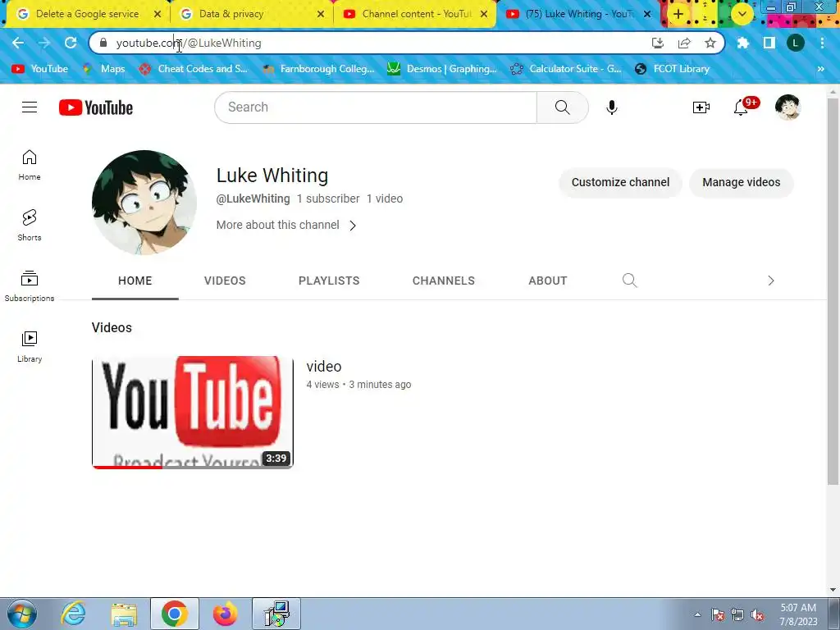This screenshot has height=630, width=840.
Task: Open Library in the sidebar
Action: pos(30,347)
